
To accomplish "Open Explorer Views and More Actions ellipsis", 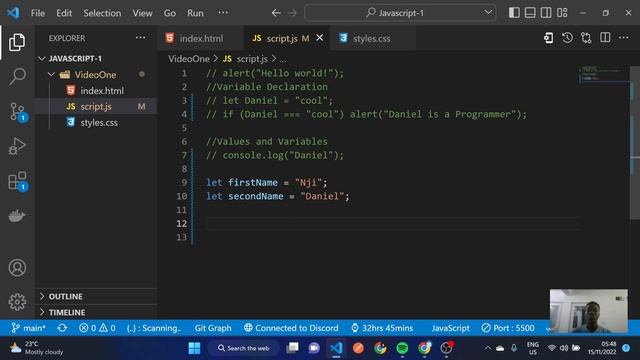I will (140, 38).
